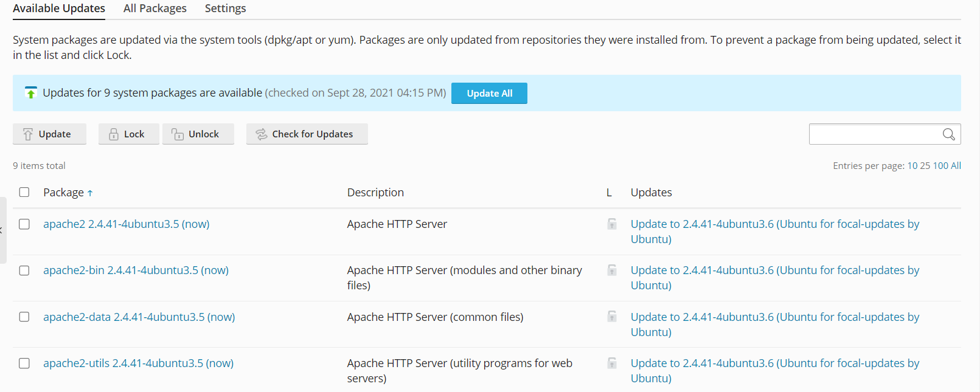The image size is (980, 392).
Task: Click the magnifier search icon
Action: (948, 134)
